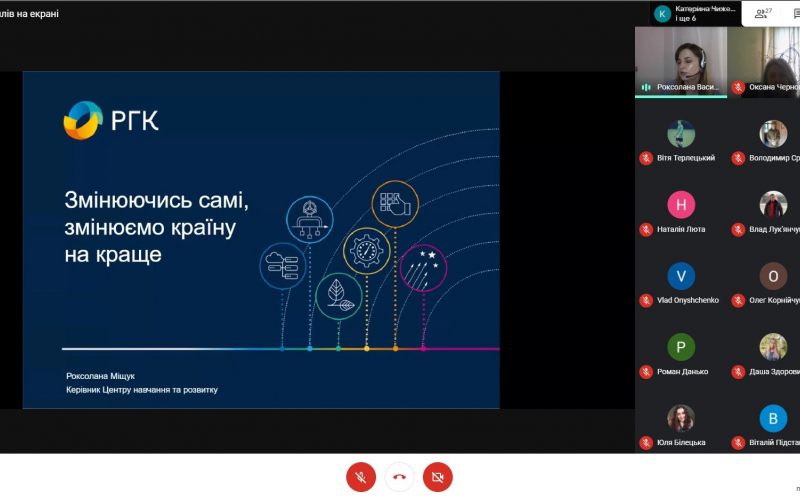This screenshot has width=800, height=500.
Task: Open the chat icon in the top corner
Action: click(x=796, y=14)
